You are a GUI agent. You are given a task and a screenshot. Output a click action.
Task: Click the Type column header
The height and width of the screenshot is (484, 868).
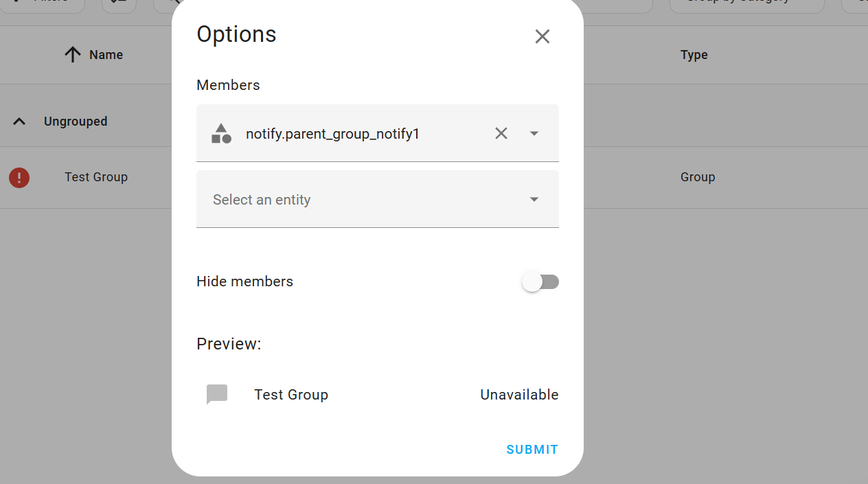(694, 54)
